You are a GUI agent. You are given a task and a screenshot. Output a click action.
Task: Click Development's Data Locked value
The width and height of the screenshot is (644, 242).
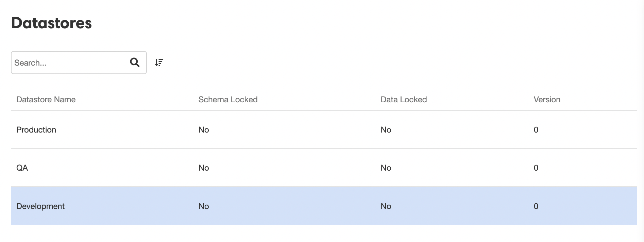[386, 206]
